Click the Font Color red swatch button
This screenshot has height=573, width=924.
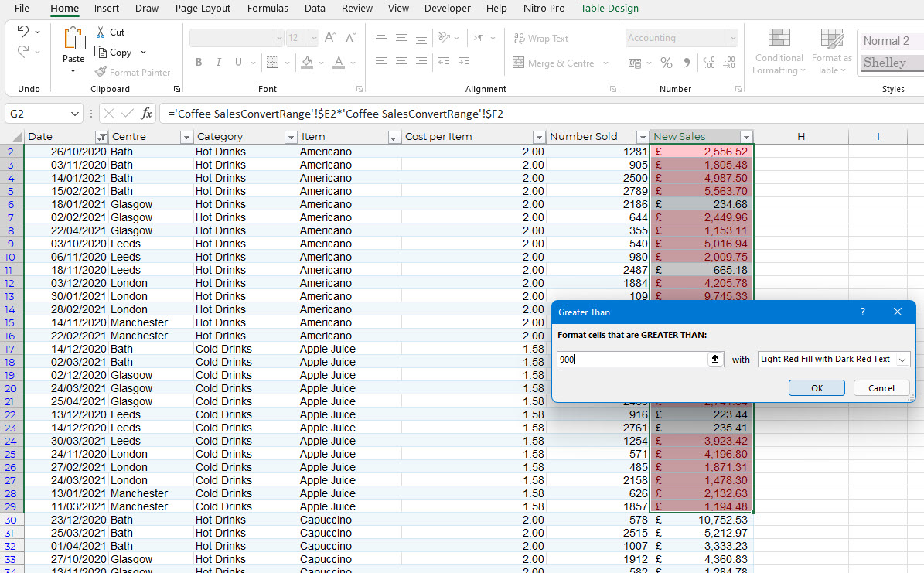click(x=339, y=63)
